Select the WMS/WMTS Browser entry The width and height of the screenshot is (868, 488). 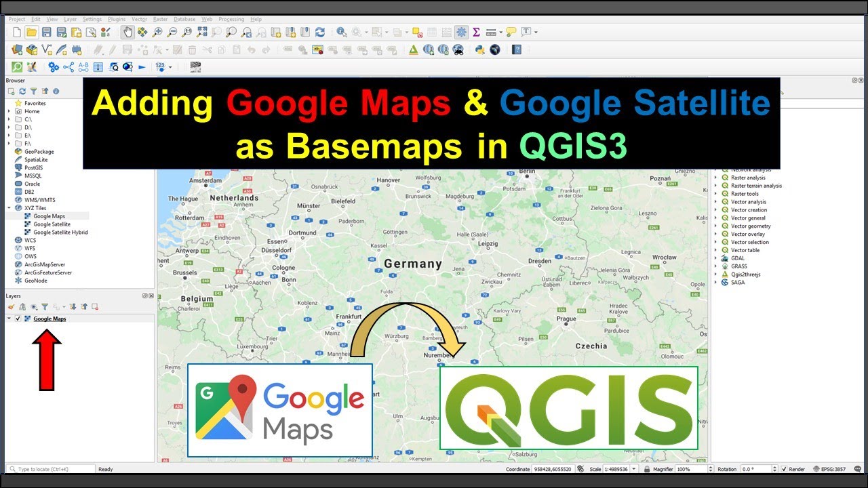(x=40, y=200)
